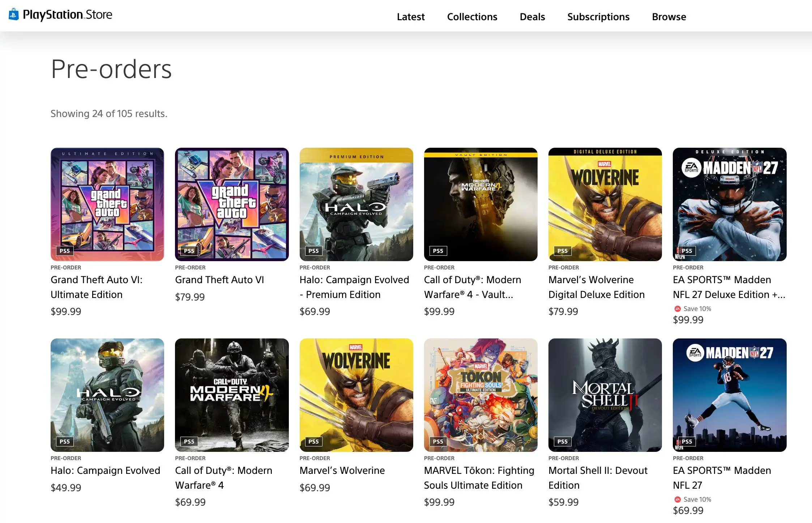812x523 pixels.
Task: Click $79.99 price of Wolverine Digital Deluxe
Action: tap(563, 311)
